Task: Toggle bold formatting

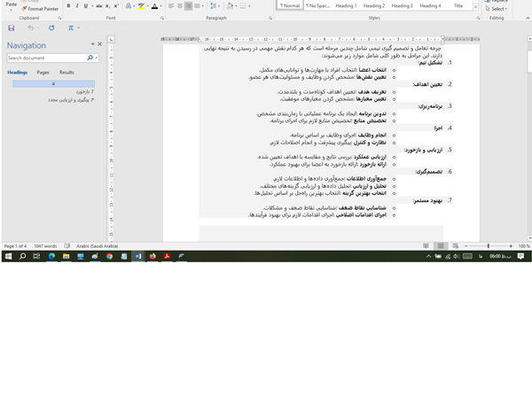Action: click(69, 6)
